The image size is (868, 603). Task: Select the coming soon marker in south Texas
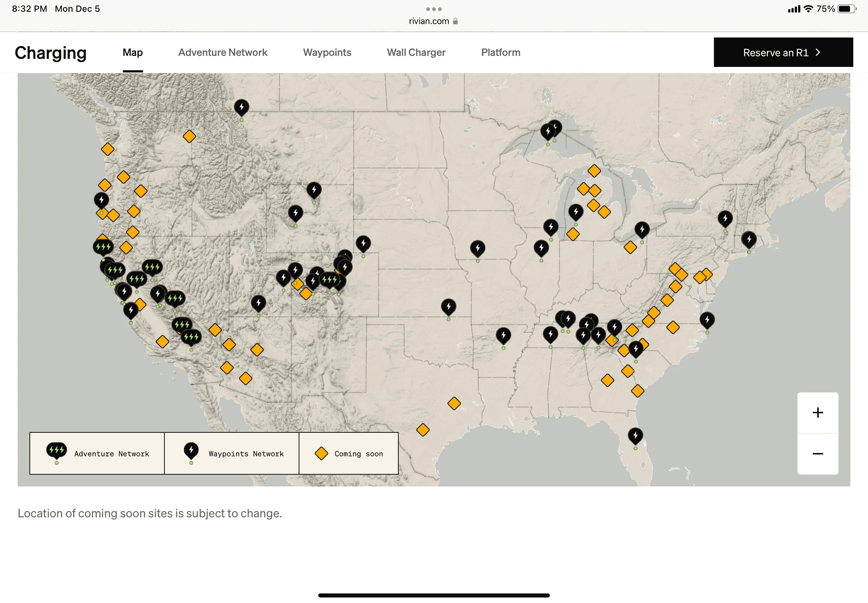[423, 429]
